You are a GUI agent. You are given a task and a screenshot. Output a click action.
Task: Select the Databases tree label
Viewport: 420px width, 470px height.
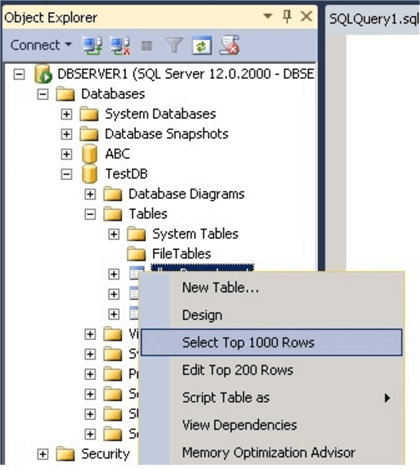113,94
